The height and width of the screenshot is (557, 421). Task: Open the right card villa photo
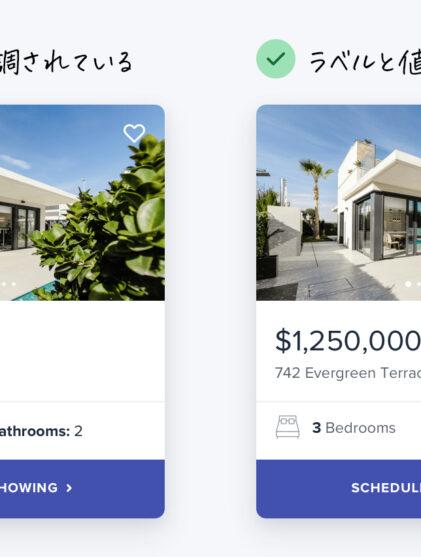[x=339, y=202]
